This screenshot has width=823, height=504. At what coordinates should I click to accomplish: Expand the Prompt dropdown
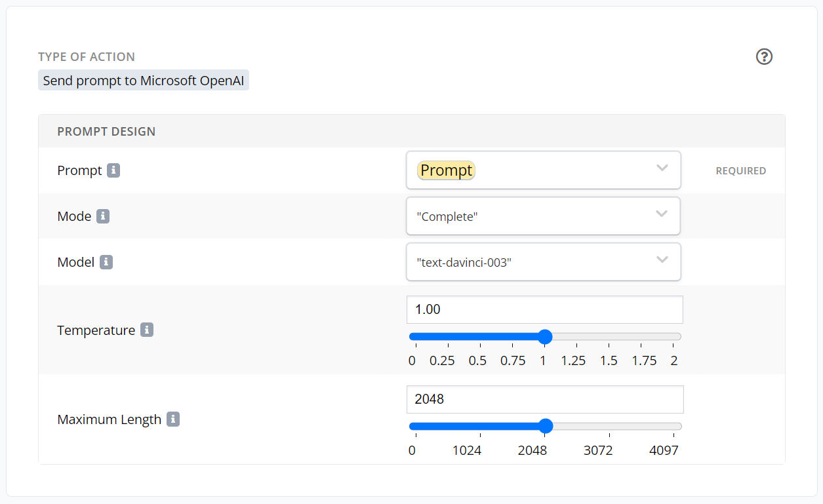point(662,169)
